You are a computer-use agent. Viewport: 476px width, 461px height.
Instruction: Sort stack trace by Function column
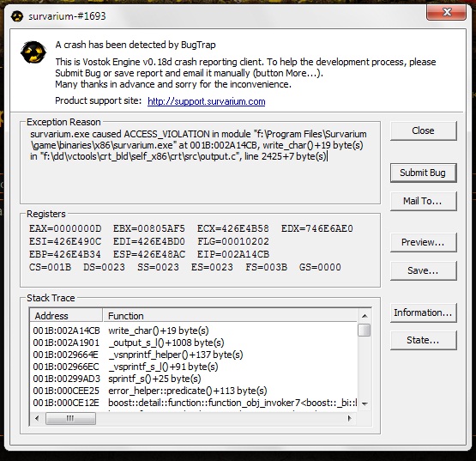(230, 316)
